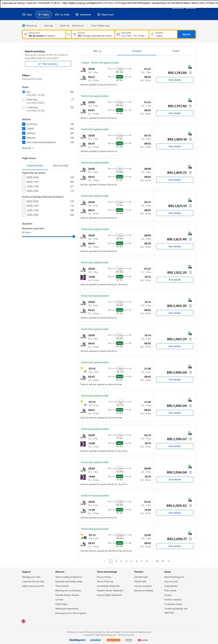Screen dimensions: 218x644
Task: Open the Airport taxis section
Action: (105, 15)
